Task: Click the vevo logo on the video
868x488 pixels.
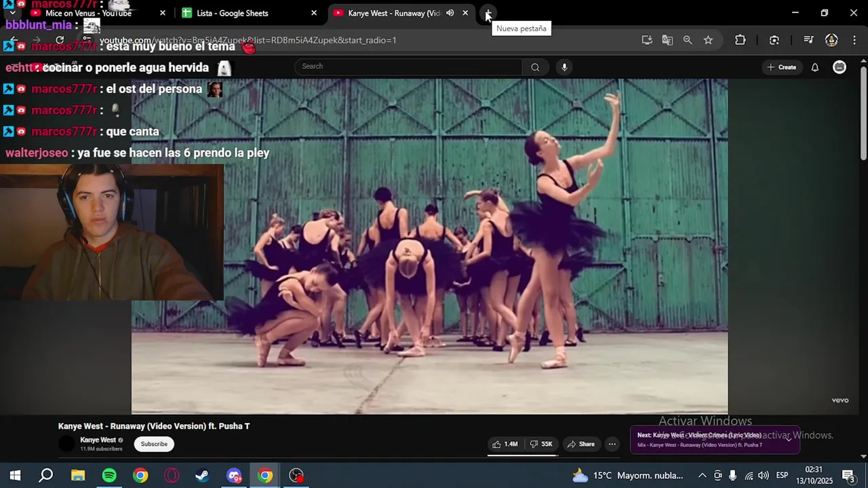Action: point(840,401)
